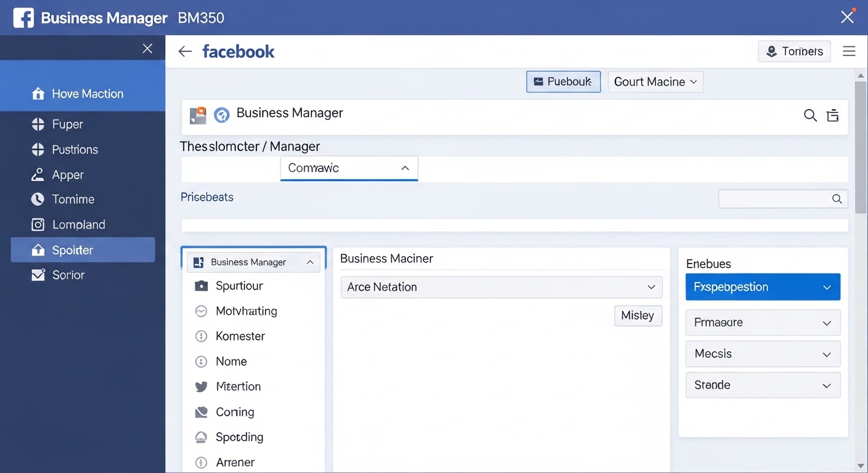Image resolution: width=868 pixels, height=473 pixels.
Task: Click the Fuper globe icon
Action: [x=38, y=124]
